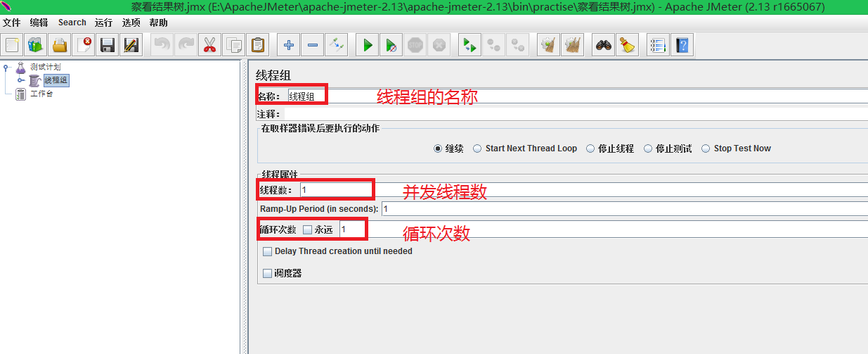
Task: Click the Close test plan icon
Action: 84,46
